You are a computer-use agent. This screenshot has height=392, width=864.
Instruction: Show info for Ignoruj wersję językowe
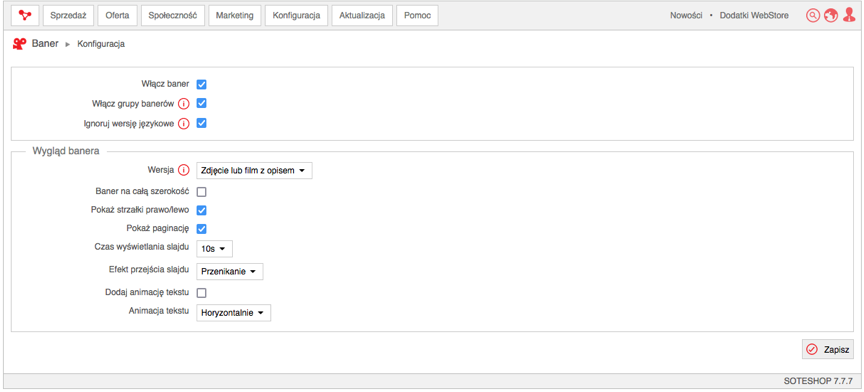click(184, 124)
